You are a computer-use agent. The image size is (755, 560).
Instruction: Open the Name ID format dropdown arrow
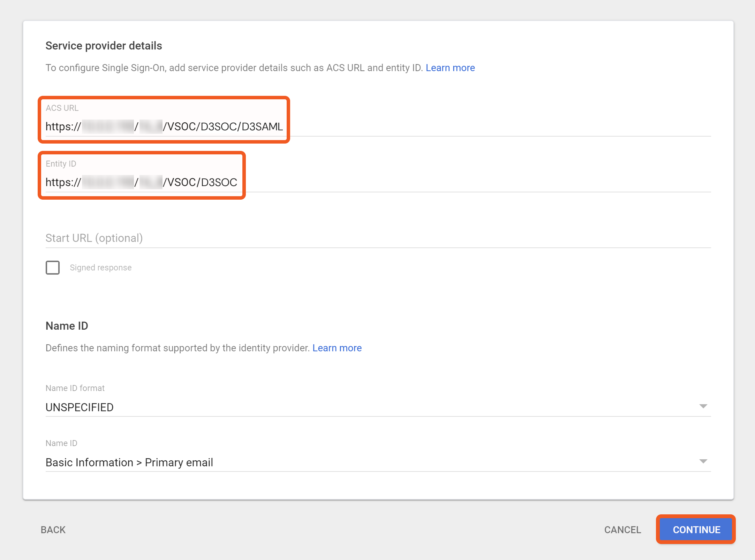click(703, 406)
